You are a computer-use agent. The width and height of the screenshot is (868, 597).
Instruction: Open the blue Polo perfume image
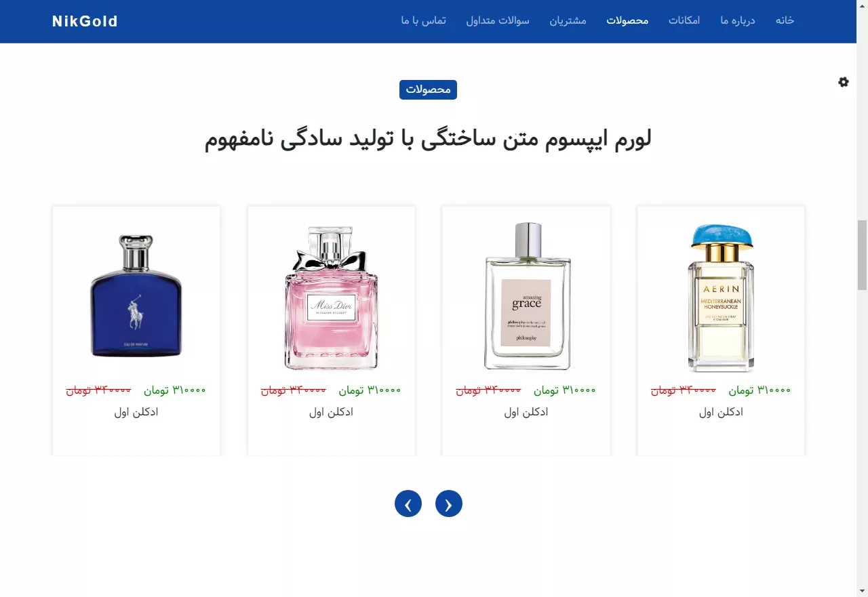pyautogui.click(x=136, y=295)
